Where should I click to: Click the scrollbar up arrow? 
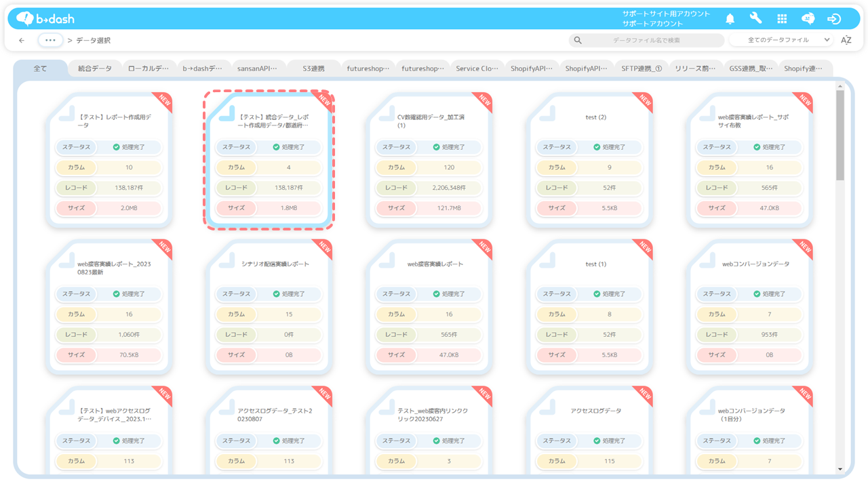(x=840, y=86)
